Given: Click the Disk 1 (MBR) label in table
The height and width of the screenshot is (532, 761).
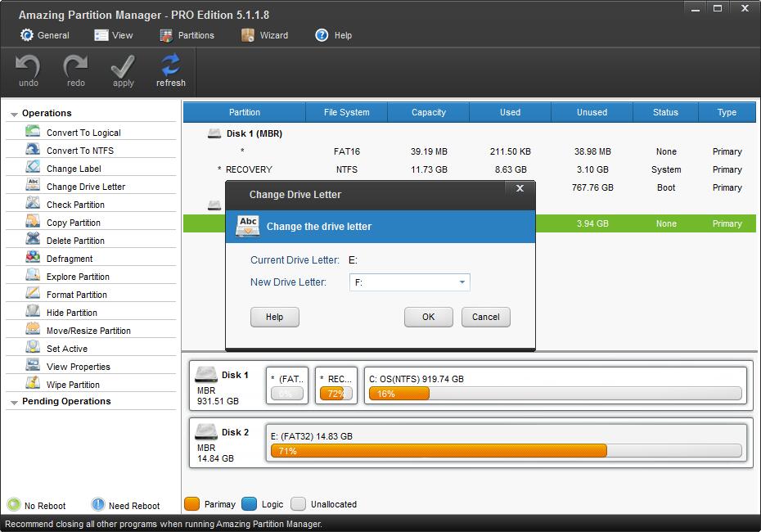Looking at the screenshot, I should coord(254,133).
